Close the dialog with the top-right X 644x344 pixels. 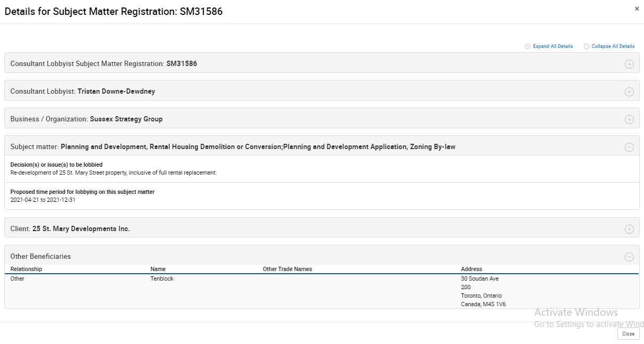tap(637, 9)
